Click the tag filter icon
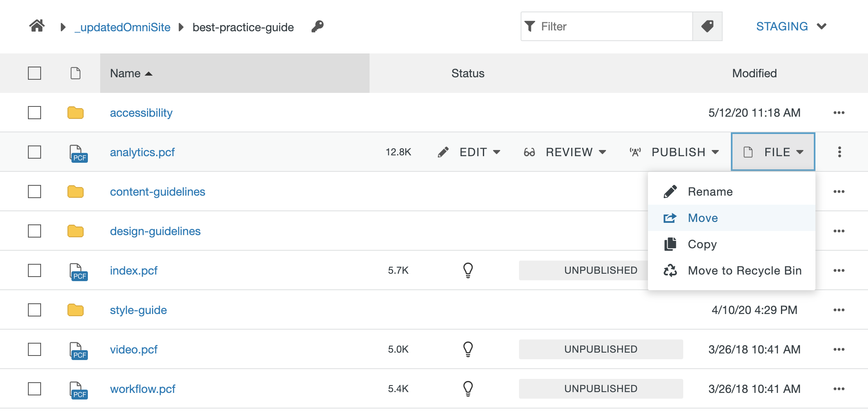This screenshot has height=411, width=868. 707,26
